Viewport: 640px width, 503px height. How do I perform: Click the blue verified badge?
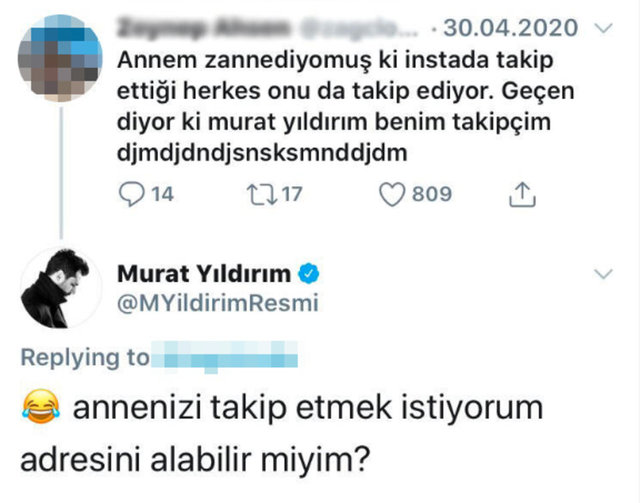tap(309, 274)
